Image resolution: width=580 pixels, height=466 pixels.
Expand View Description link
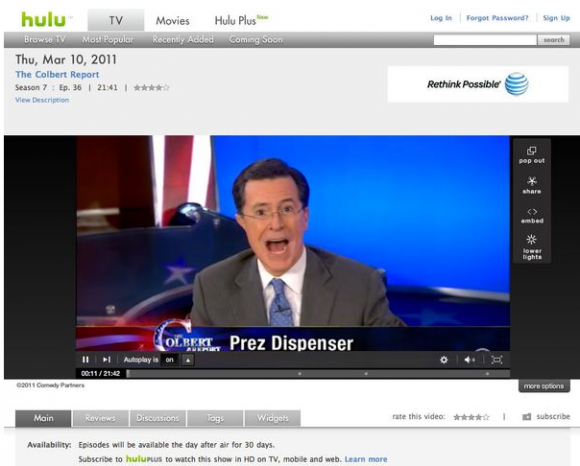(x=42, y=100)
